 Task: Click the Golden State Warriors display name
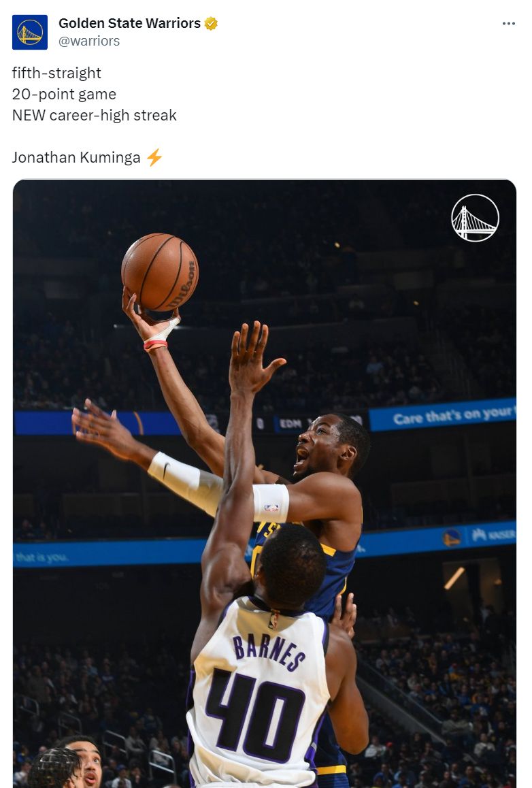tap(130, 23)
